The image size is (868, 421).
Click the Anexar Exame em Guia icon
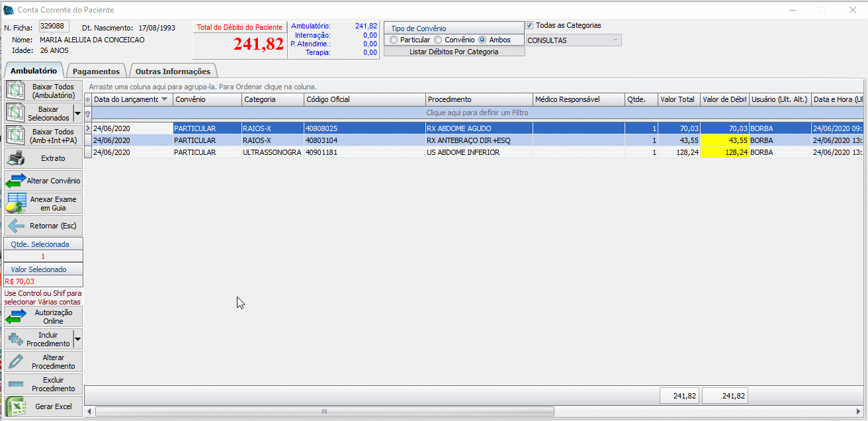click(16, 203)
